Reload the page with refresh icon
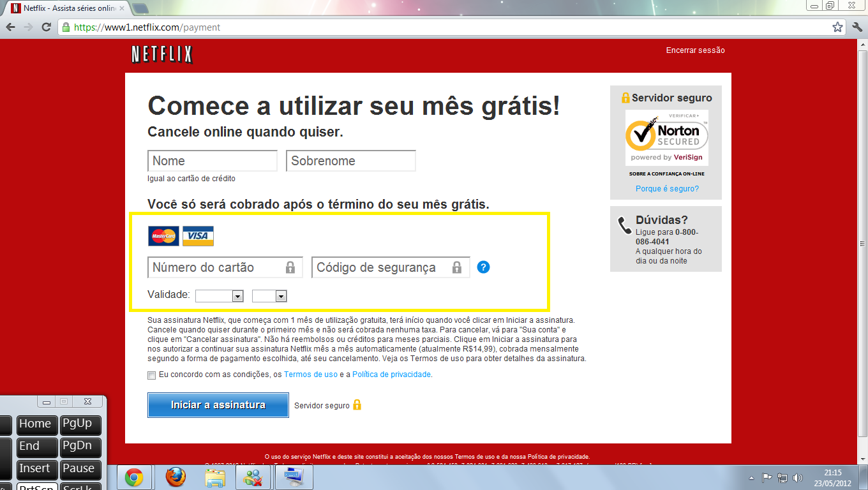The width and height of the screenshot is (868, 490). 46,27
